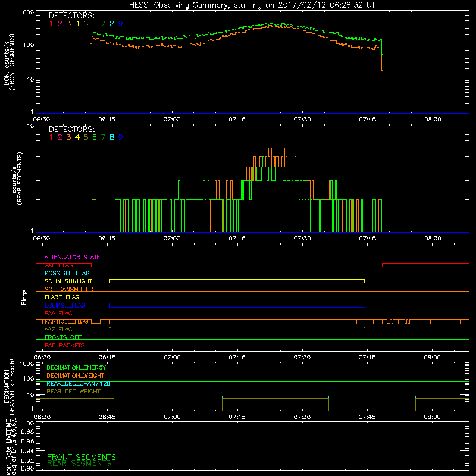Select the DETECTORS: heading in rear segments plot

(71, 130)
